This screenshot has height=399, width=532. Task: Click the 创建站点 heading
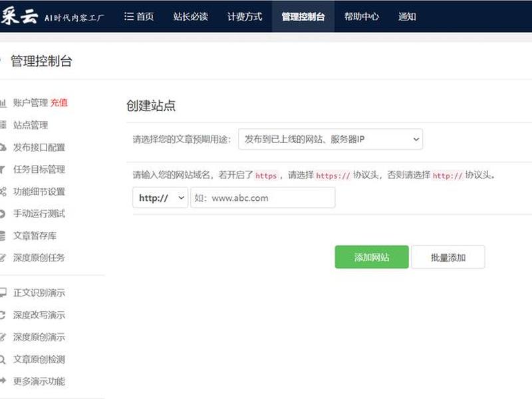click(x=151, y=106)
